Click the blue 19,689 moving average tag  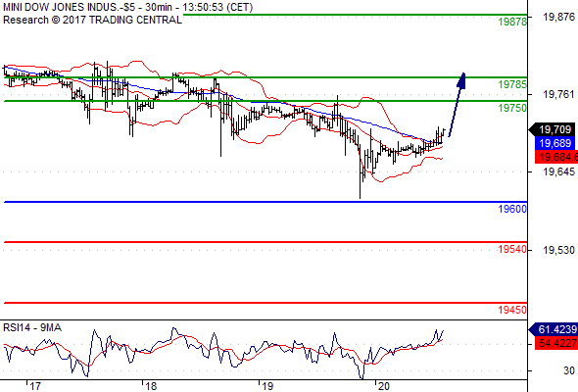(x=554, y=143)
